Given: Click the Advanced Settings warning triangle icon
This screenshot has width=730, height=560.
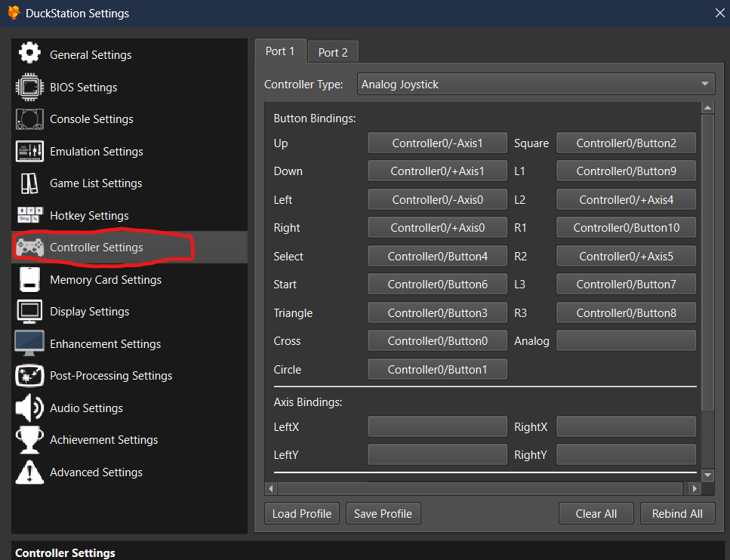Looking at the screenshot, I should coord(29,472).
